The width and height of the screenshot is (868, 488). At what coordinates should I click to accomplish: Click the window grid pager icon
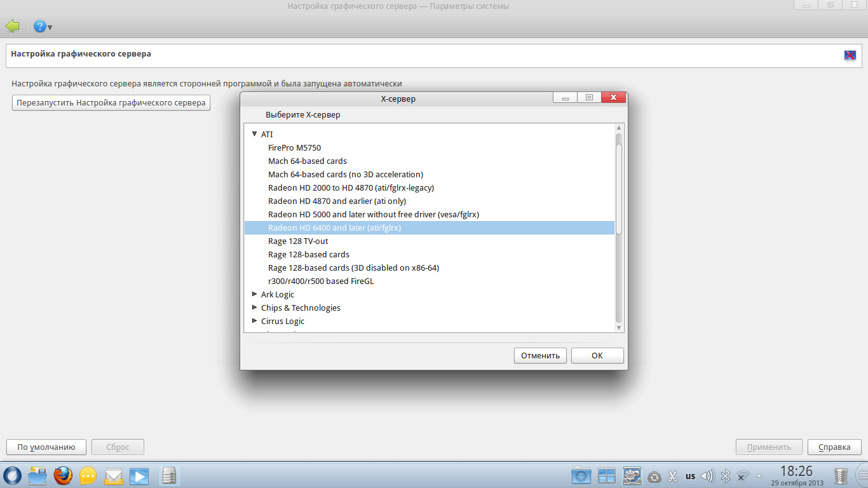tap(607, 475)
